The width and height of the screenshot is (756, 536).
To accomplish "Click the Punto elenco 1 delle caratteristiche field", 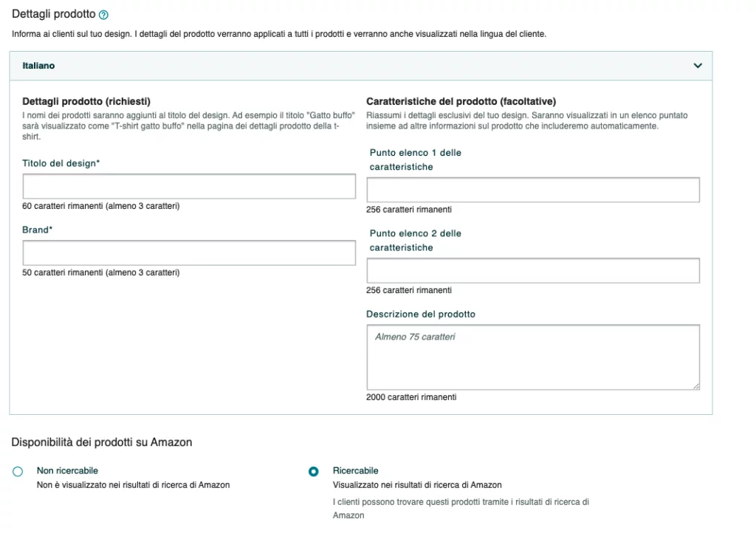I will click(533, 190).
